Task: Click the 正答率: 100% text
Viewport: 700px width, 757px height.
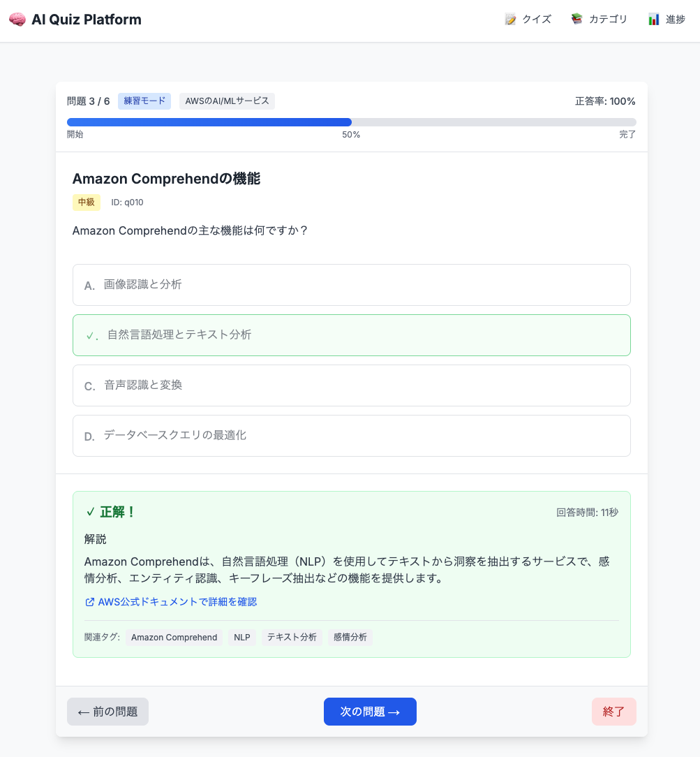Action: 605,101
